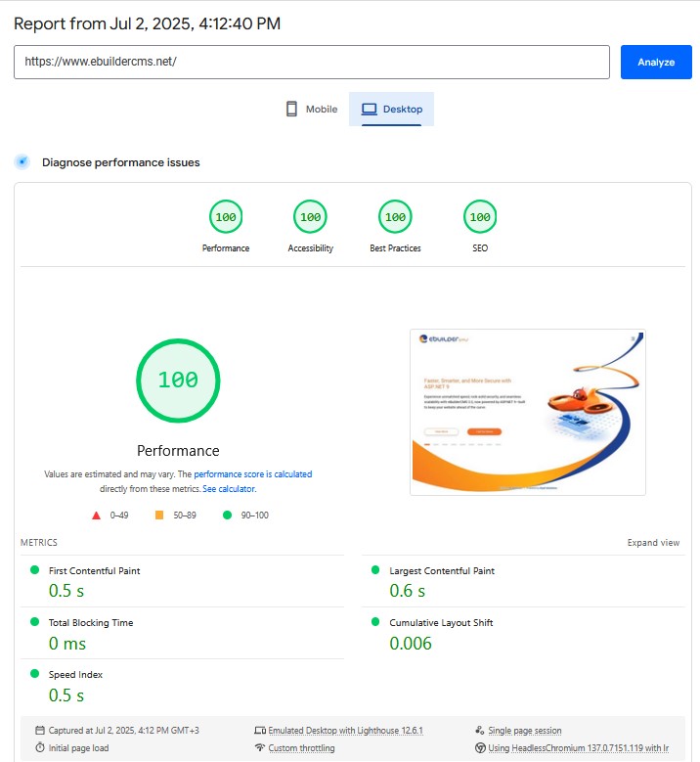Click the Diagnose performance issues icon
Image resolution: width=700 pixels, height=762 pixels.
pos(22,162)
